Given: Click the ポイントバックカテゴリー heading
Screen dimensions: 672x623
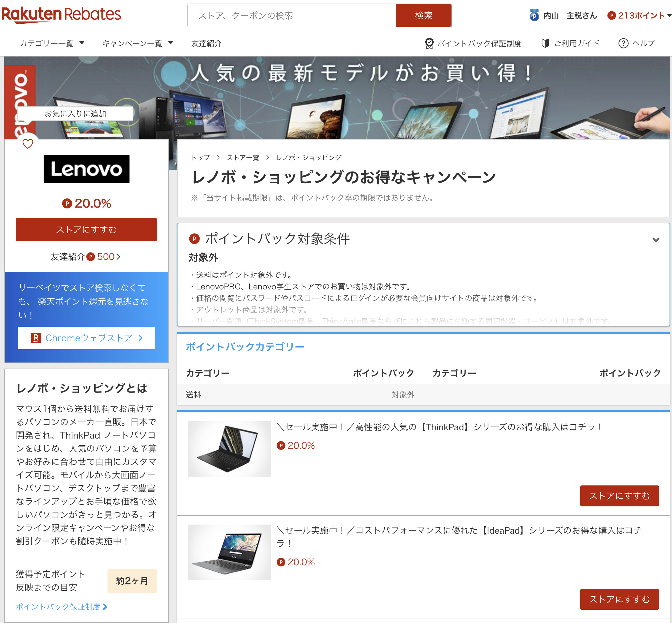Looking at the screenshot, I should (245, 347).
